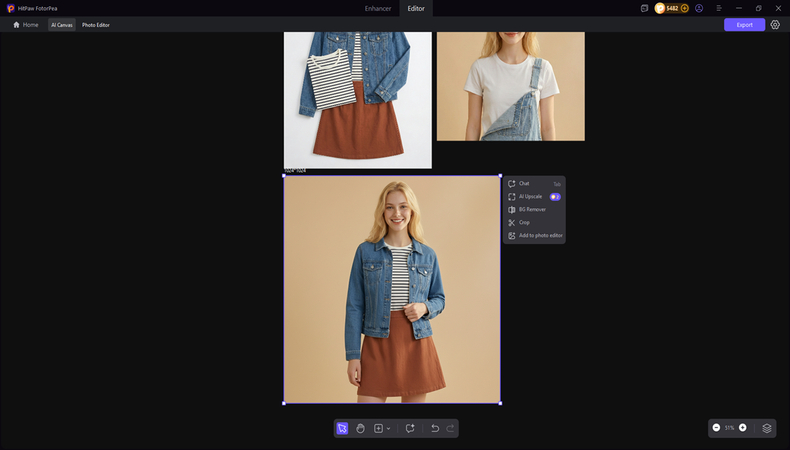Image resolution: width=790 pixels, height=450 pixels.
Task: Switch to the Enhancer tab
Action: pos(378,9)
